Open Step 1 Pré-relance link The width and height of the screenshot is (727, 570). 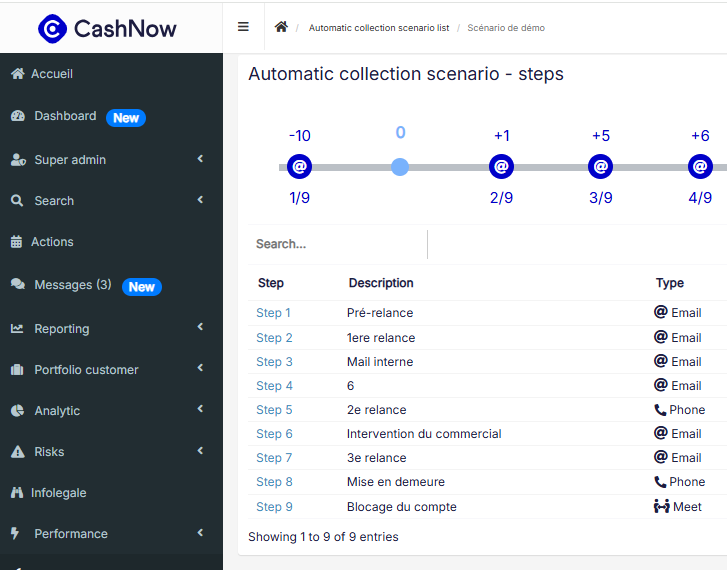273,313
